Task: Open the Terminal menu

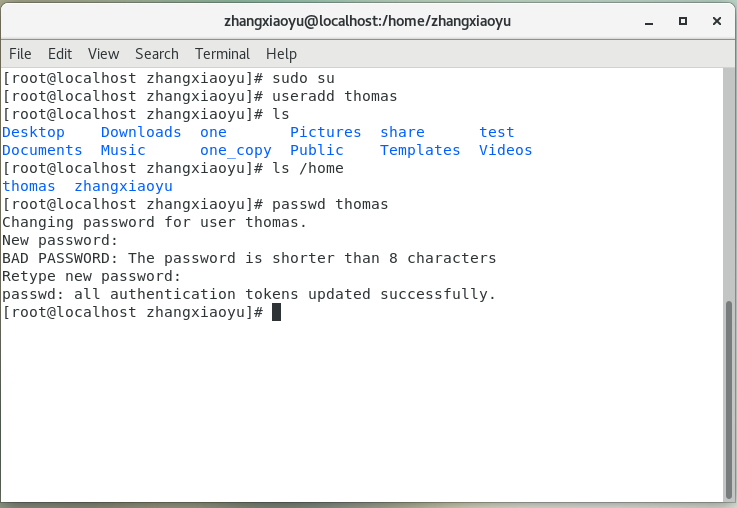Action: (x=222, y=54)
